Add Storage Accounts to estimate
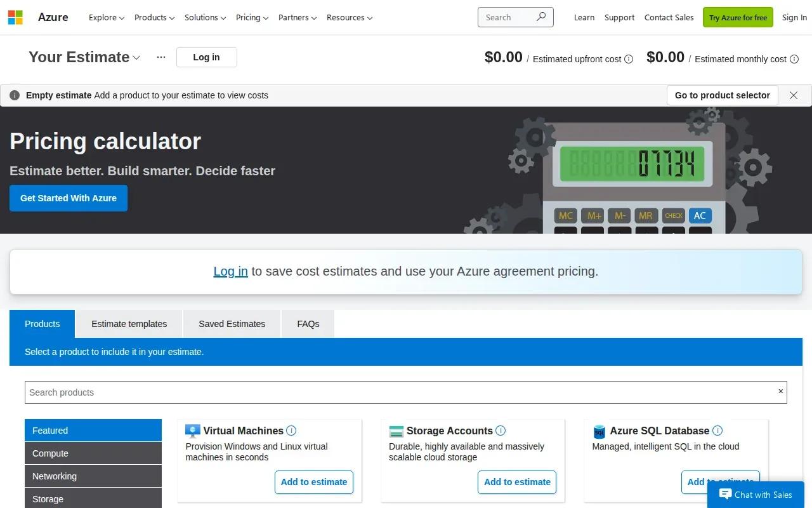This screenshot has height=508, width=812. [517, 482]
